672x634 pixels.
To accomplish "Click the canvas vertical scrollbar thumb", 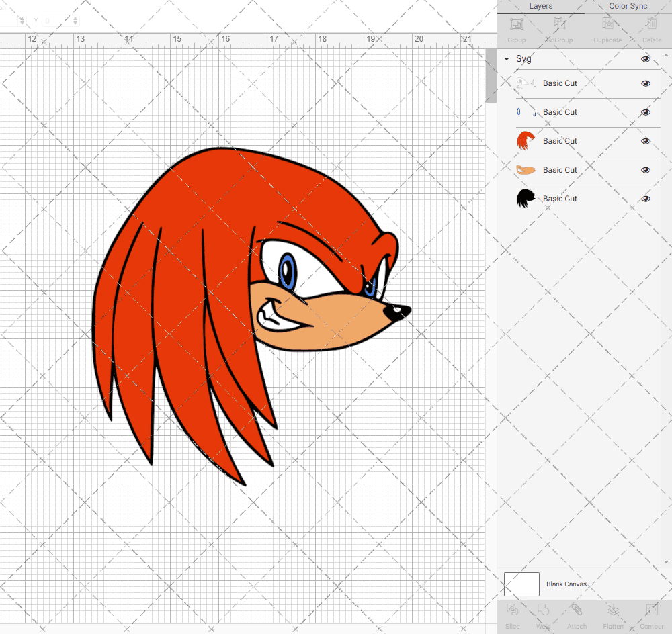I will tap(491, 75).
